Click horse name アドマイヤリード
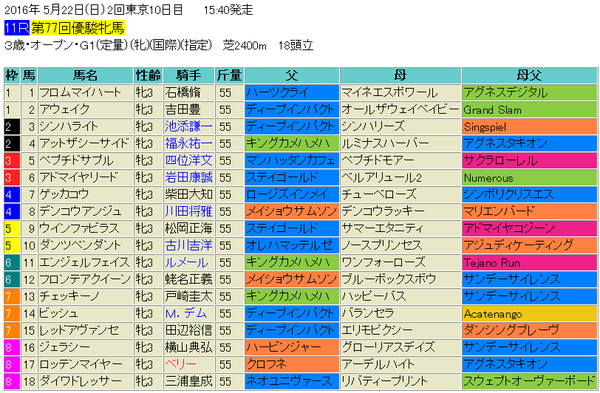This screenshot has width=600, height=393. (79, 177)
